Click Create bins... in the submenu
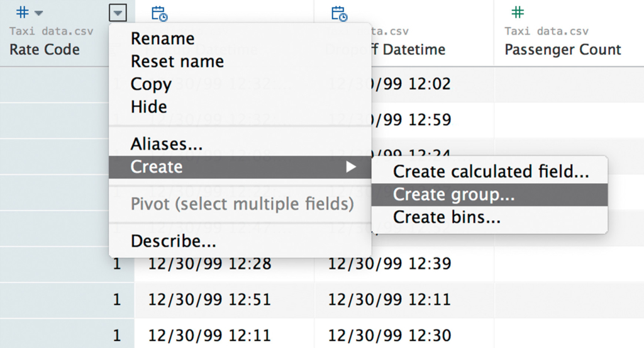This screenshot has height=348, width=644. point(447,217)
